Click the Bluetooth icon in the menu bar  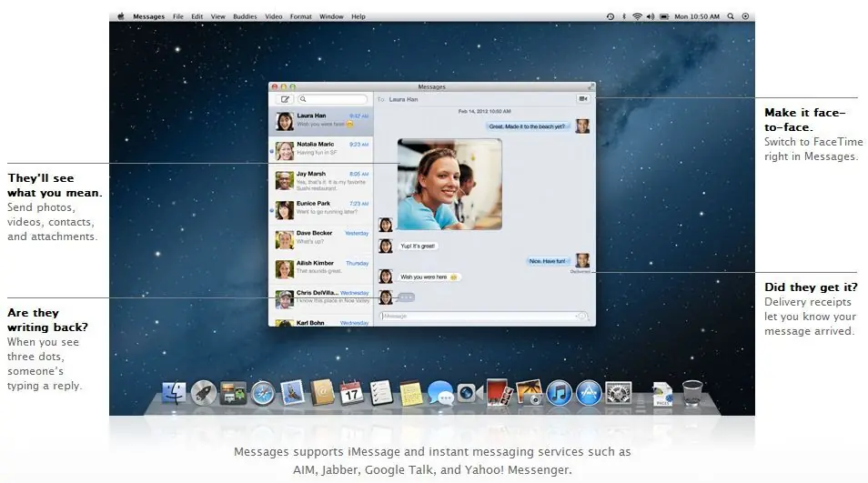(624, 16)
